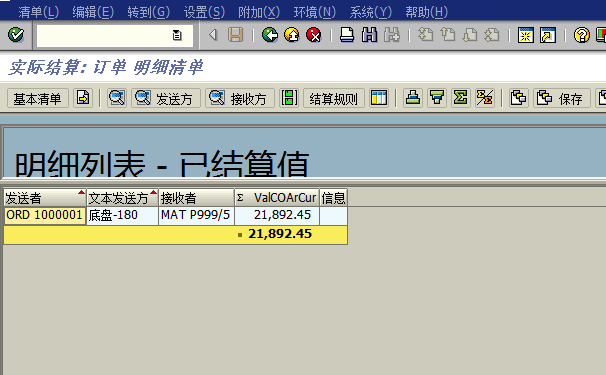606x375 pixels.
Task: Click the 保存 layout button
Action: click(562, 98)
